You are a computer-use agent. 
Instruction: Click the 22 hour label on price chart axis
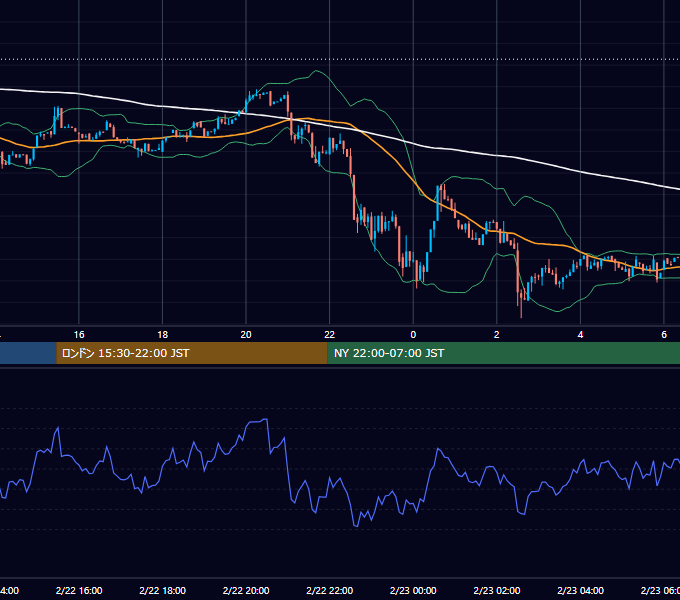[330, 335]
